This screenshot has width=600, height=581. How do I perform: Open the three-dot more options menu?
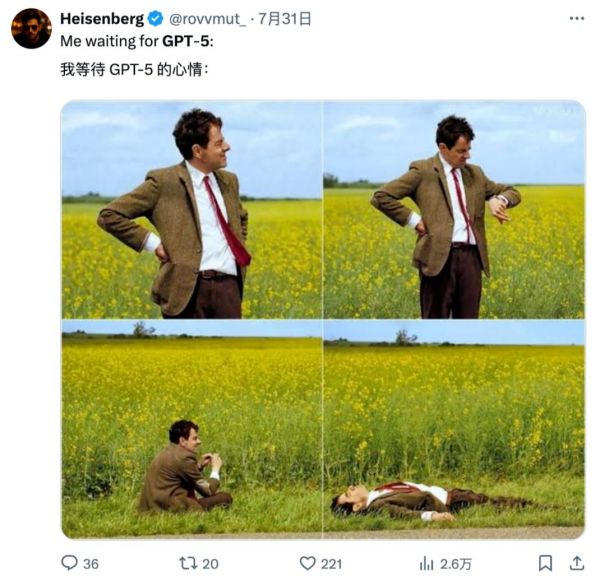(576, 19)
